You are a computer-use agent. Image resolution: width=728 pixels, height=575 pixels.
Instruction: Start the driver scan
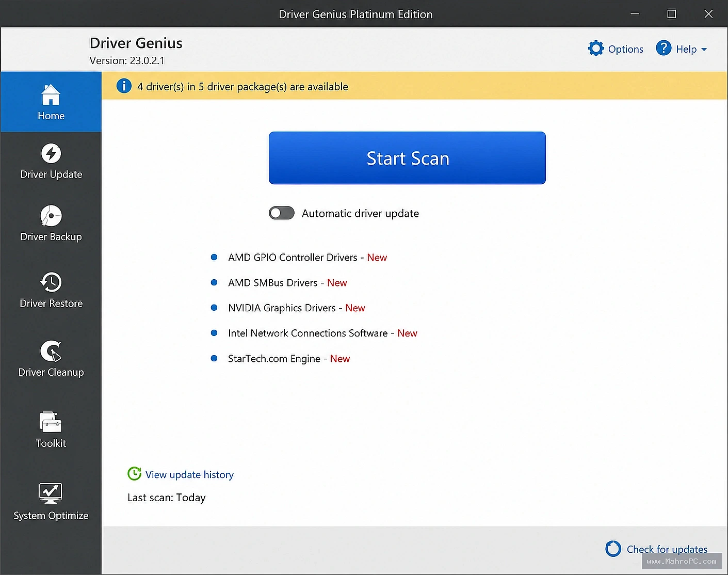coord(407,158)
